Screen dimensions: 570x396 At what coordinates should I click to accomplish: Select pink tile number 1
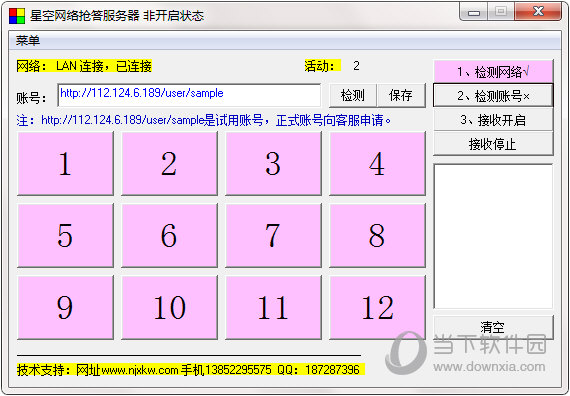point(65,163)
